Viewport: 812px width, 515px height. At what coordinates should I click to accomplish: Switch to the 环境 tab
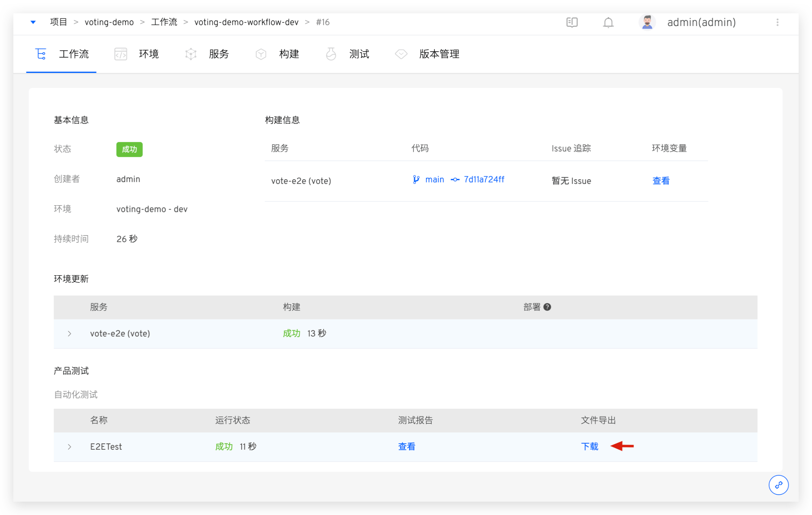[x=149, y=54]
